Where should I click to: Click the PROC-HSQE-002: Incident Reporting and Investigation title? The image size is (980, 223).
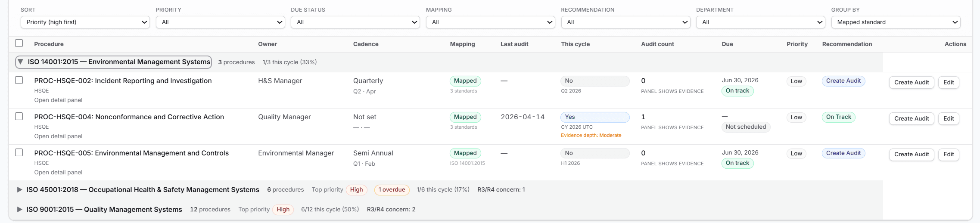[123, 81]
